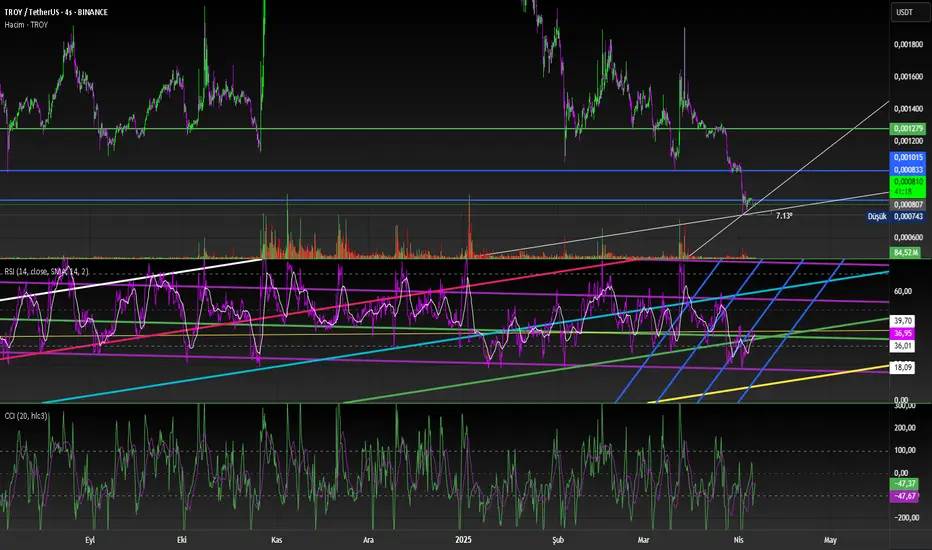This screenshot has height=550, width=932.
Task: Click the 18,09 RSI scale label
Action: pos(902,367)
